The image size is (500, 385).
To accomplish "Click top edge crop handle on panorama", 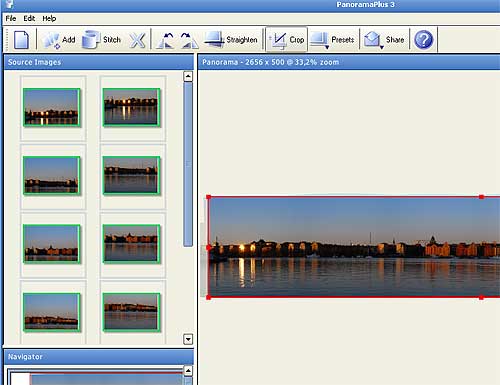I will pos(481,197).
